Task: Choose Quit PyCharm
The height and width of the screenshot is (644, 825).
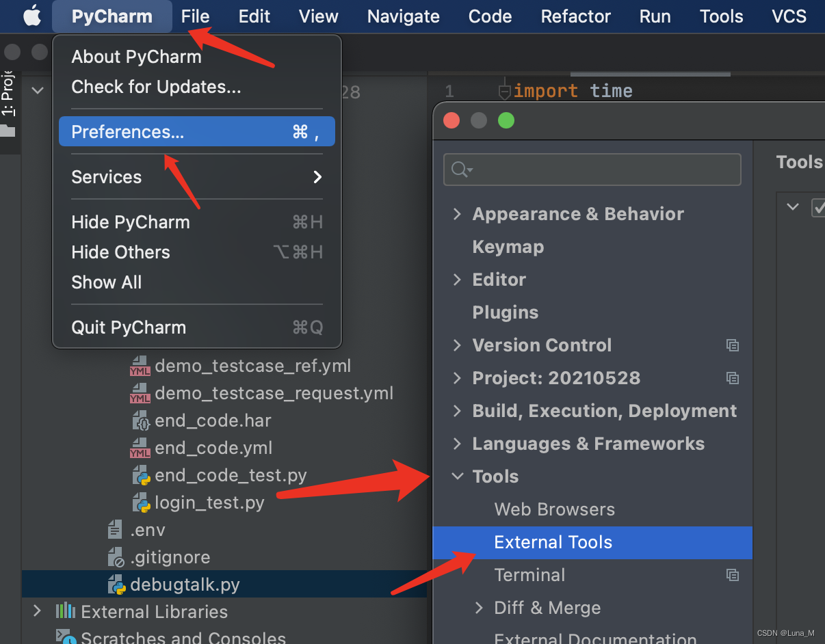Action: tap(197, 327)
